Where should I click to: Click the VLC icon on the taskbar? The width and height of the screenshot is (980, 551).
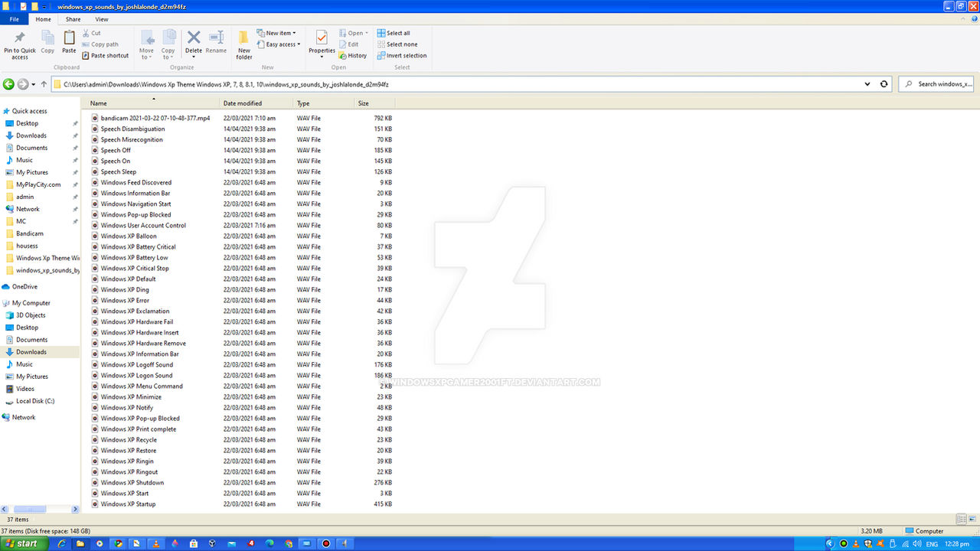(155, 543)
